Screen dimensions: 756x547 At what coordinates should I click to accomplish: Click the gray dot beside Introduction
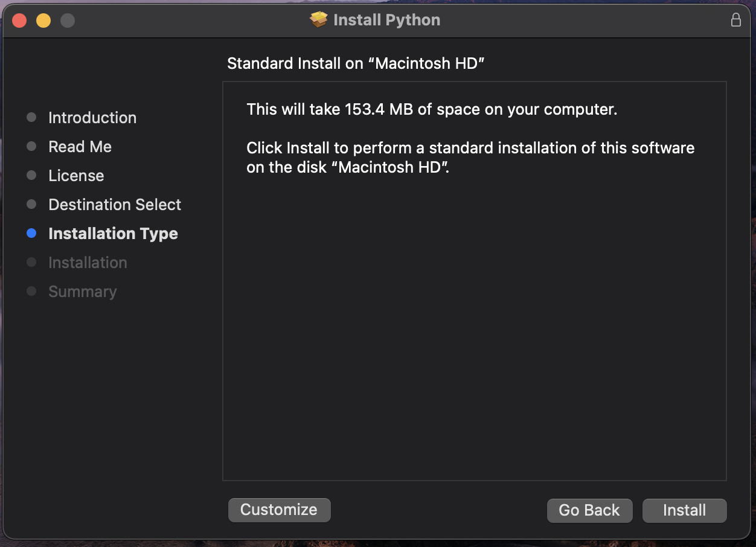31,117
